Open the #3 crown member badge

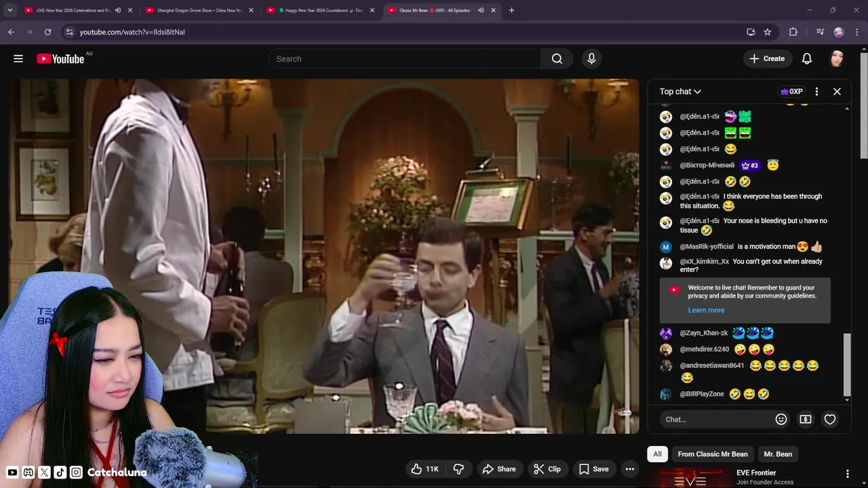(x=750, y=165)
